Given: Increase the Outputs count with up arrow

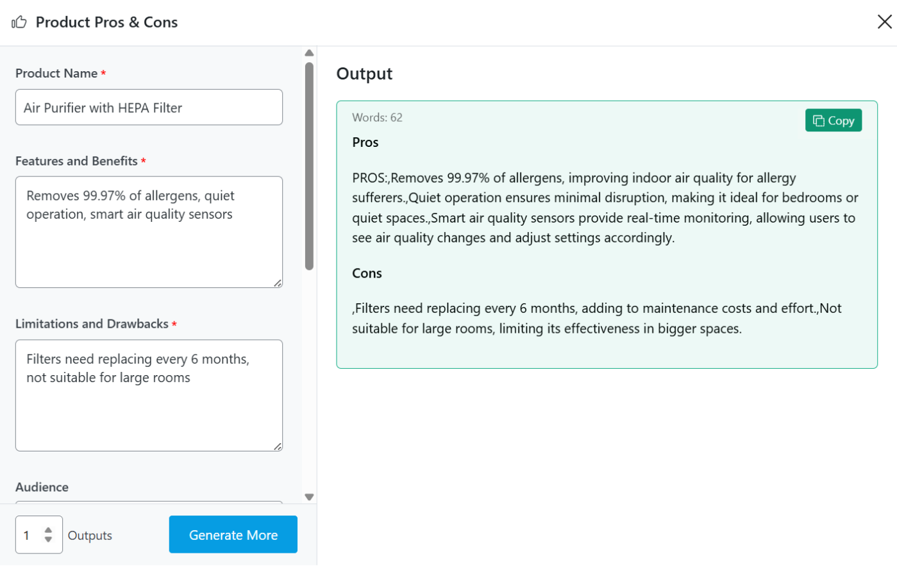Looking at the screenshot, I should [48, 530].
